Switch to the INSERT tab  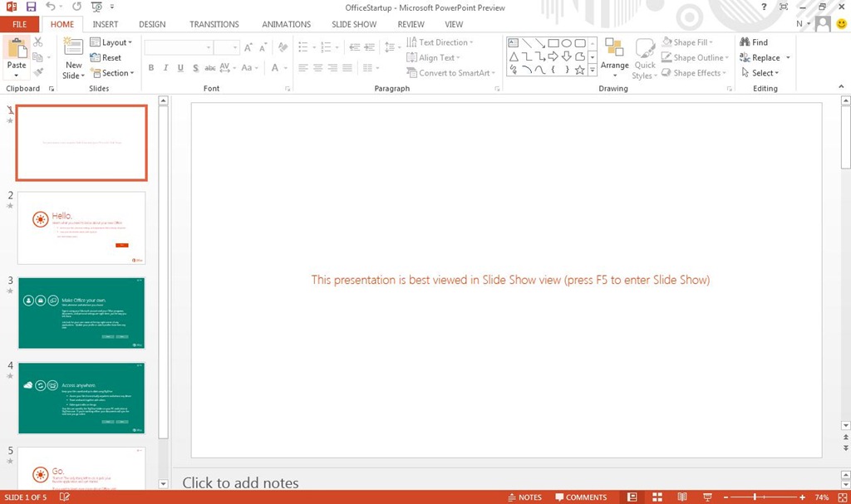pyautogui.click(x=106, y=24)
